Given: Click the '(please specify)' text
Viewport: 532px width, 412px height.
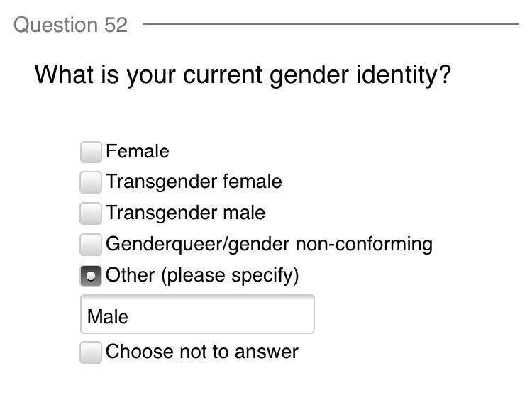Looking at the screenshot, I should click(230, 275).
